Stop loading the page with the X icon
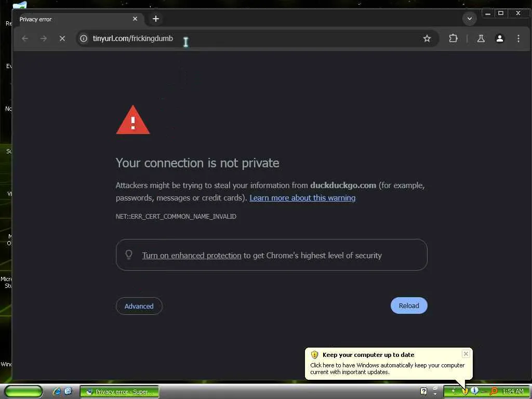Viewport: 532px width, 399px height. click(62, 38)
